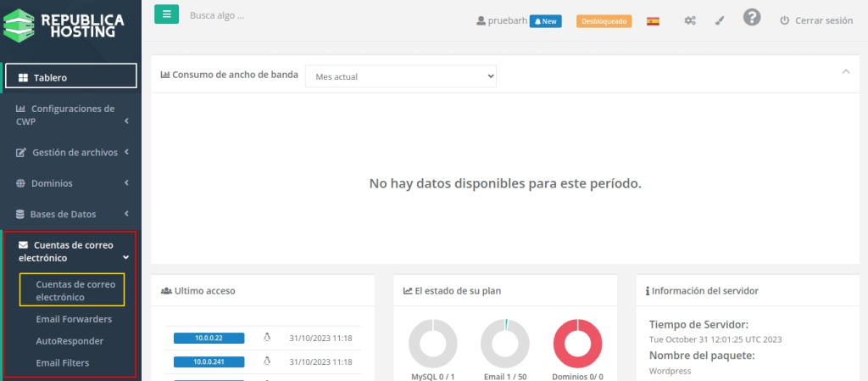868x381 pixels.
Task: Click the paintbrush theme icon
Action: [720, 21]
